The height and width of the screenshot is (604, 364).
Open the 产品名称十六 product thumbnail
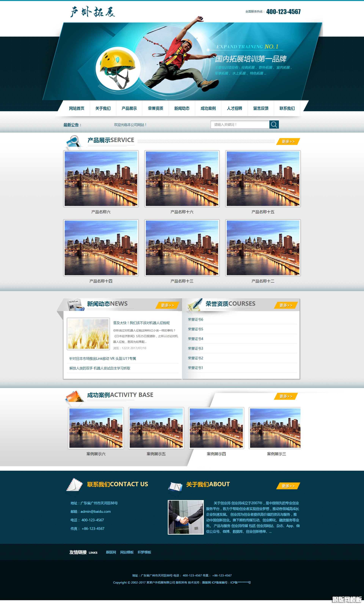tap(182, 179)
